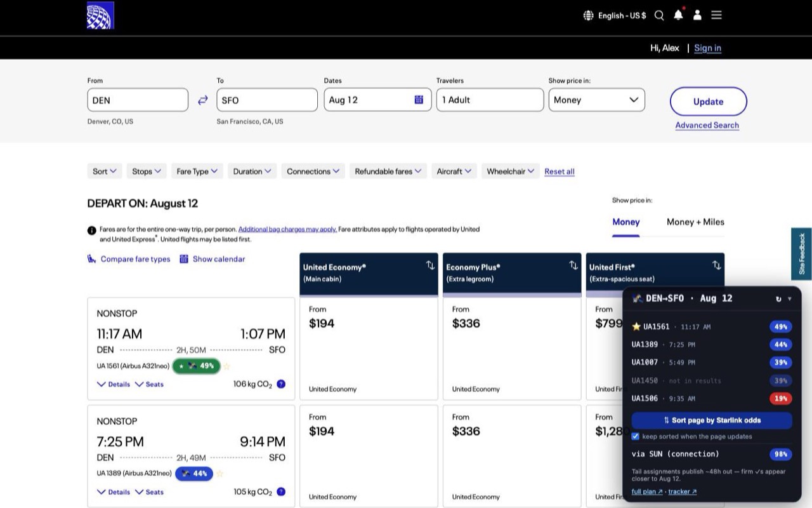Open the Connections filter dropdown
This screenshot has width=812, height=508.
tap(313, 171)
